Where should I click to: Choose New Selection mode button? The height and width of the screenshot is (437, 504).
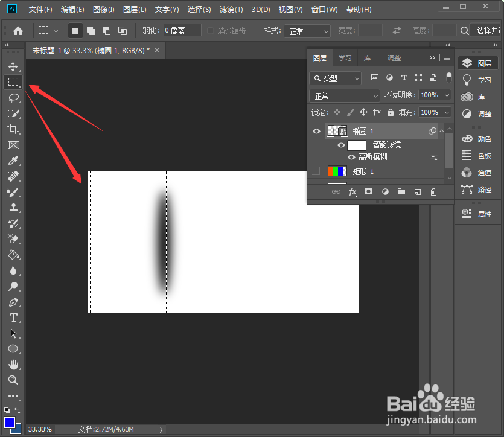click(x=75, y=31)
